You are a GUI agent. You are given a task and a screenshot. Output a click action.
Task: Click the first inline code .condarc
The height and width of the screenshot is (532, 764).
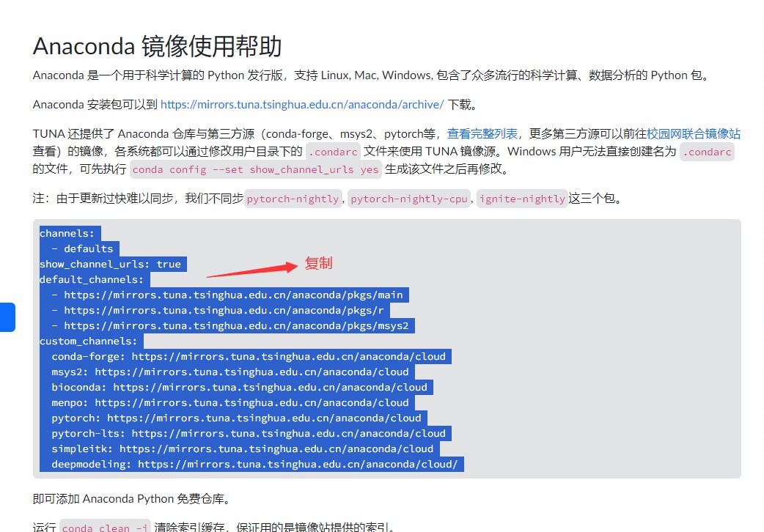[334, 152]
